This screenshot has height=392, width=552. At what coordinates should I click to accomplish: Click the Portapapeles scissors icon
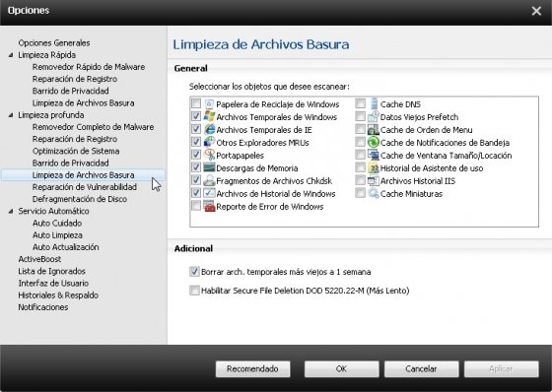[x=209, y=155]
